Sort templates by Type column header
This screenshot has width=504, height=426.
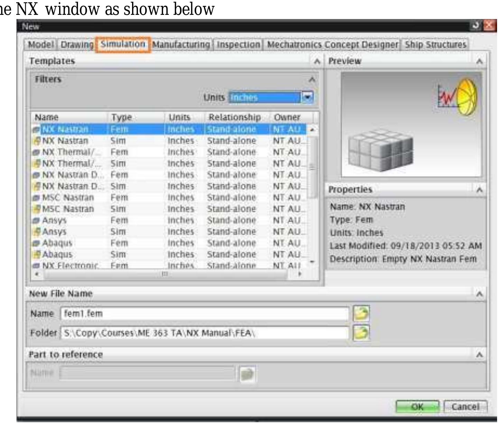[136, 117]
